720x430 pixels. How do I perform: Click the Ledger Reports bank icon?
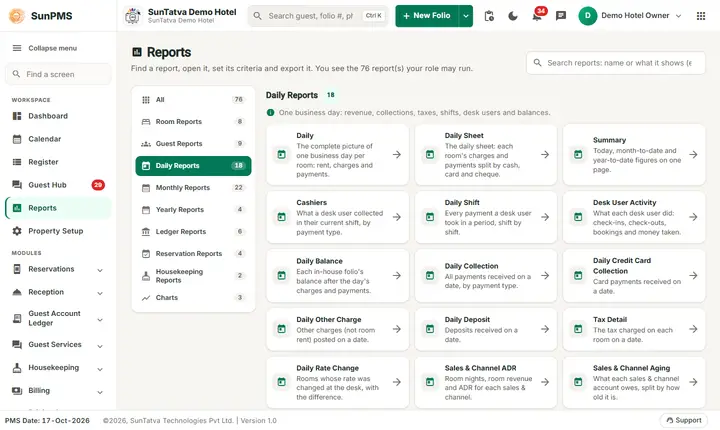pos(146,232)
